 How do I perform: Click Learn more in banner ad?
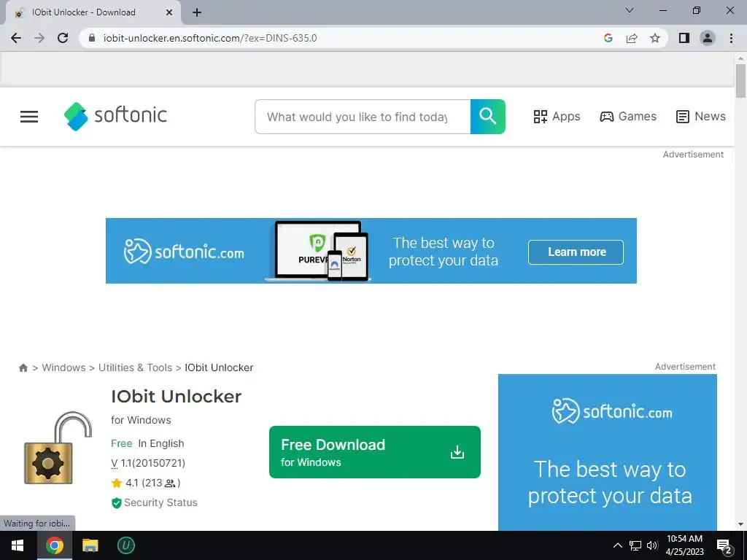(x=576, y=252)
